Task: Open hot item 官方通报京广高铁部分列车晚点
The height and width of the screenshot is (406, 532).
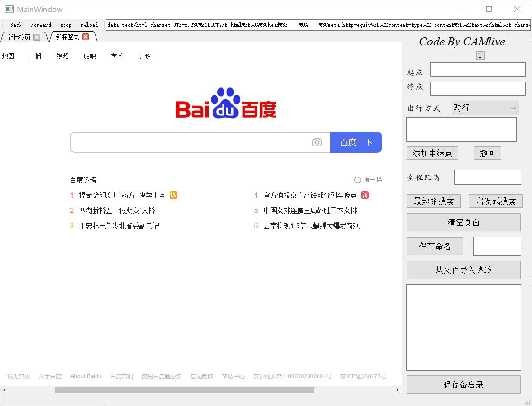Action: click(310, 195)
